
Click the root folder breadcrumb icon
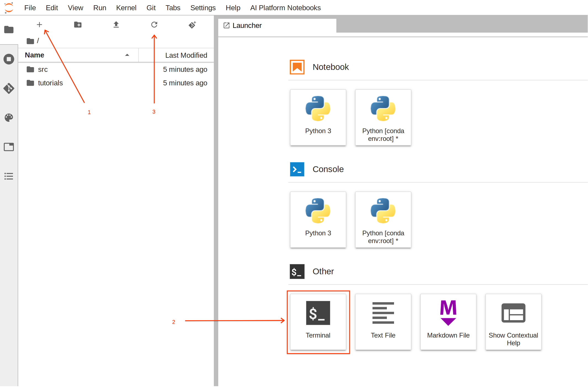[x=30, y=41]
